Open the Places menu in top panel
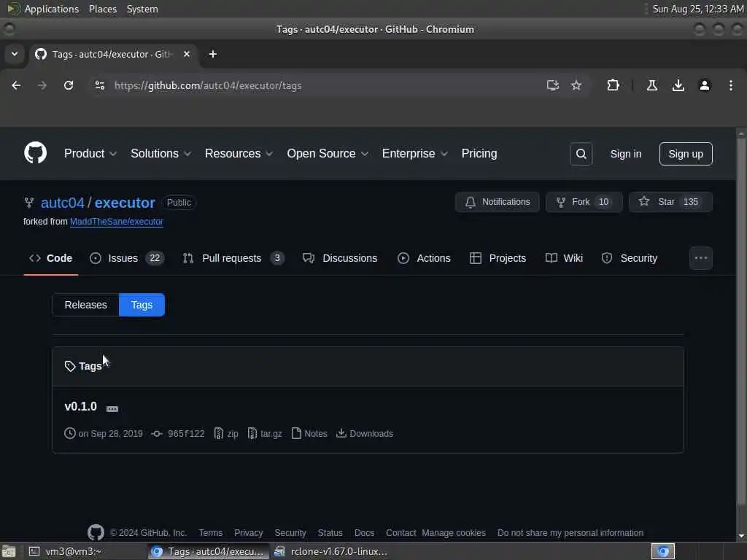747x560 pixels. click(x=102, y=9)
